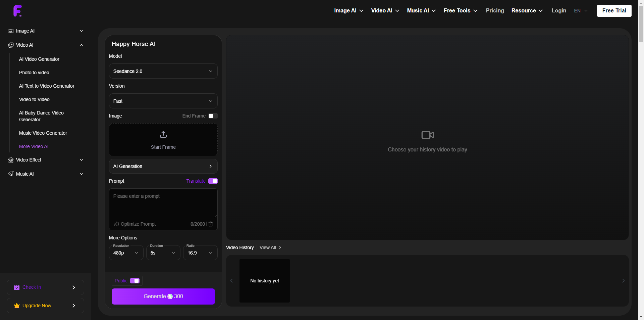Expand the Video Effect sidebar section

[x=46, y=160]
